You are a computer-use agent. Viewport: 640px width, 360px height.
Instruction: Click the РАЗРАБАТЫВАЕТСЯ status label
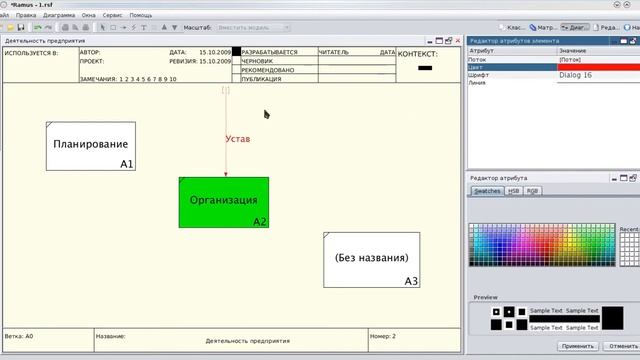(269, 52)
